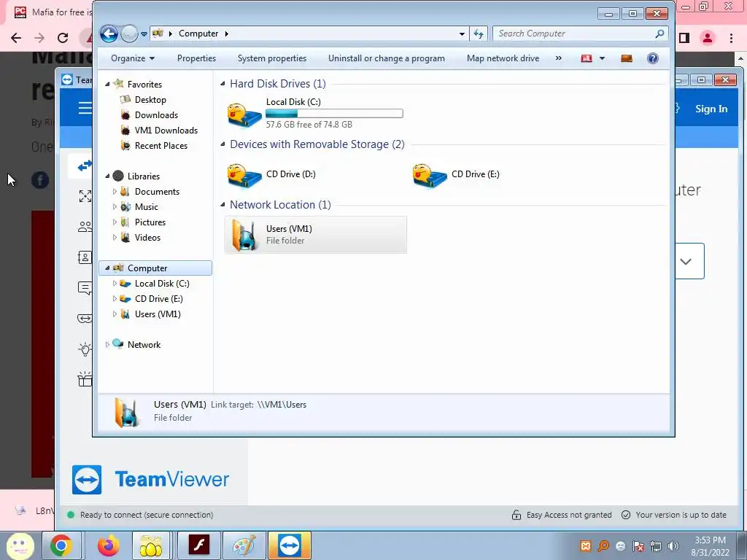
Task: Select CD Drive (E:) in navigation tree
Action: pos(158,298)
